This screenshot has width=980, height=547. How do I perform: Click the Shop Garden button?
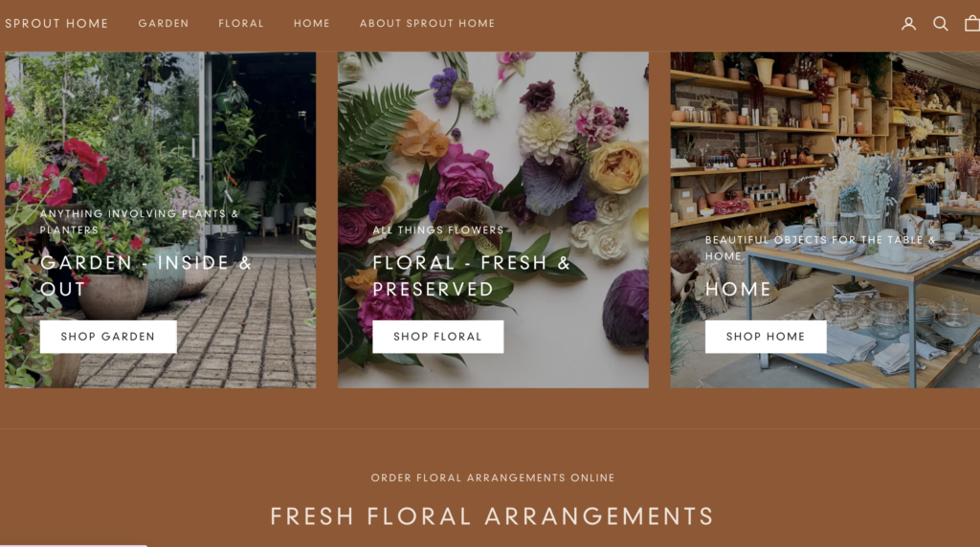coord(108,337)
